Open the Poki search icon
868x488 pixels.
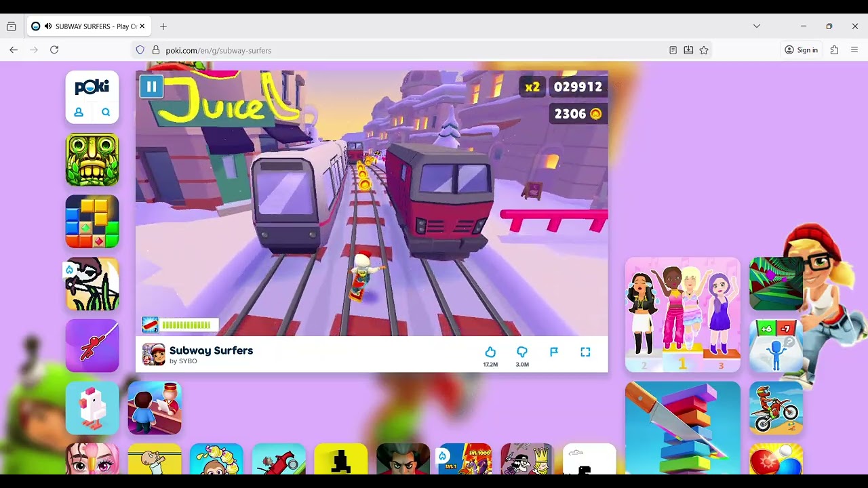[x=106, y=113]
